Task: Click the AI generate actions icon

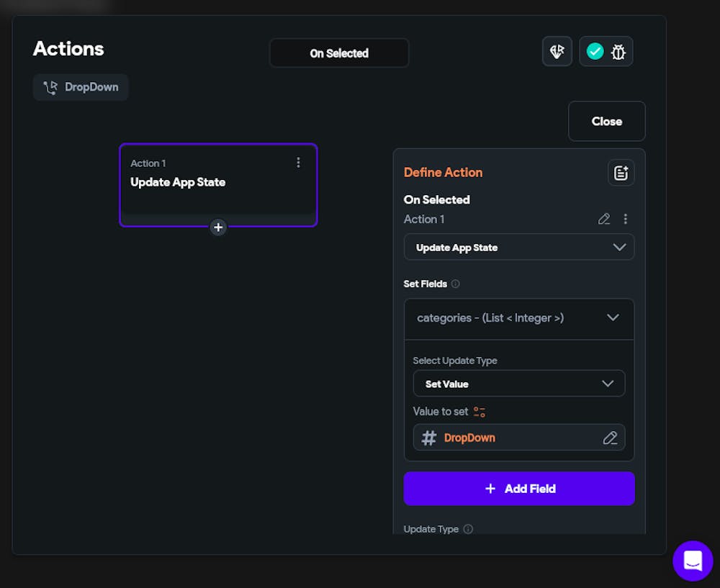Action: (x=557, y=52)
